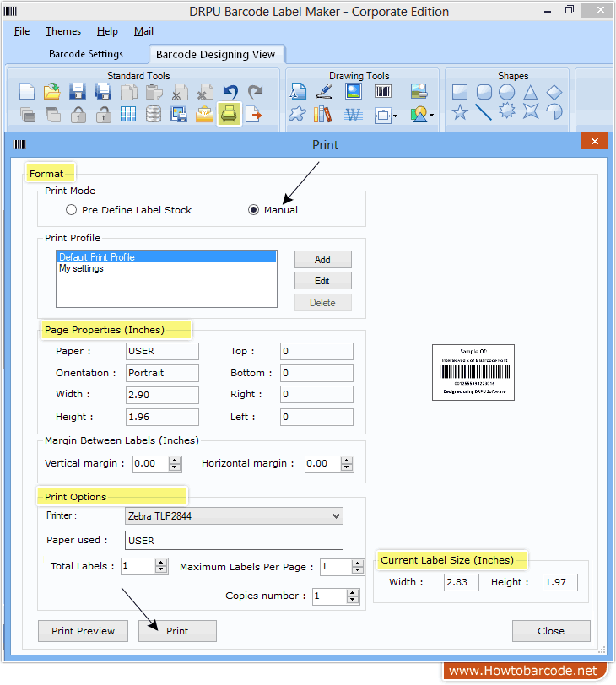Close the Print dialog with red X
Image resolution: width=616 pixels, height=685 pixels.
tap(595, 141)
